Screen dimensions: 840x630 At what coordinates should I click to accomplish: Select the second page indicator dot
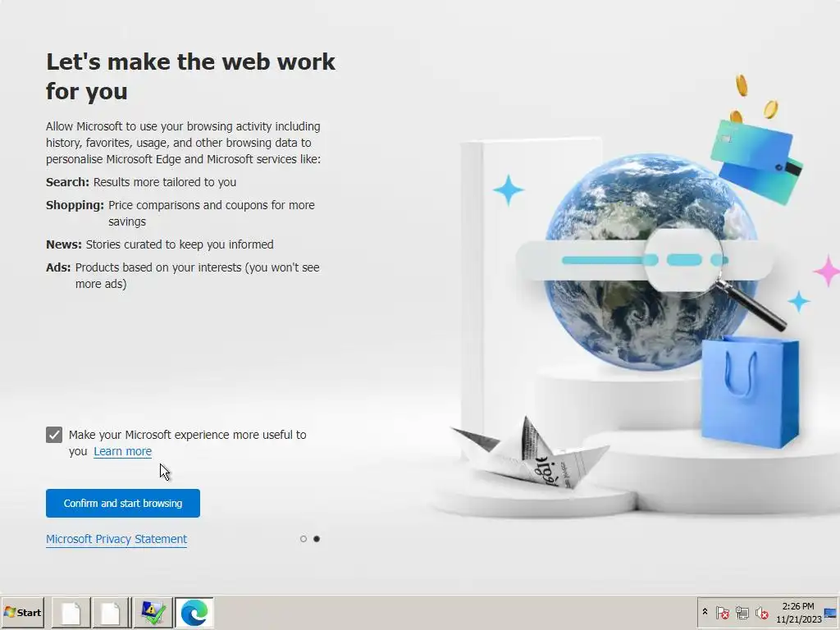317,539
